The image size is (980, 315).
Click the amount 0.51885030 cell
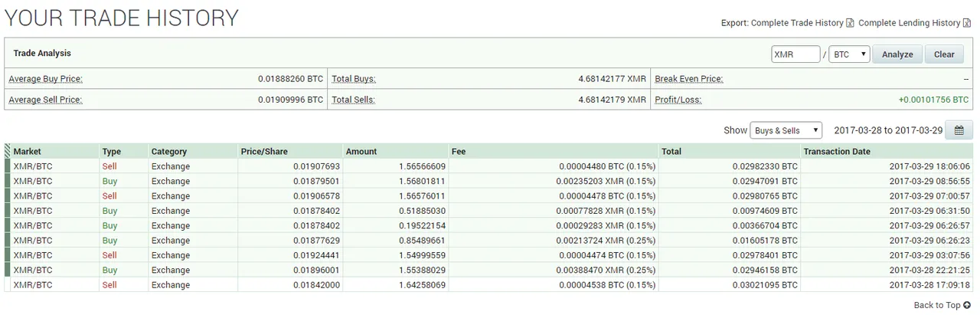[395, 211]
